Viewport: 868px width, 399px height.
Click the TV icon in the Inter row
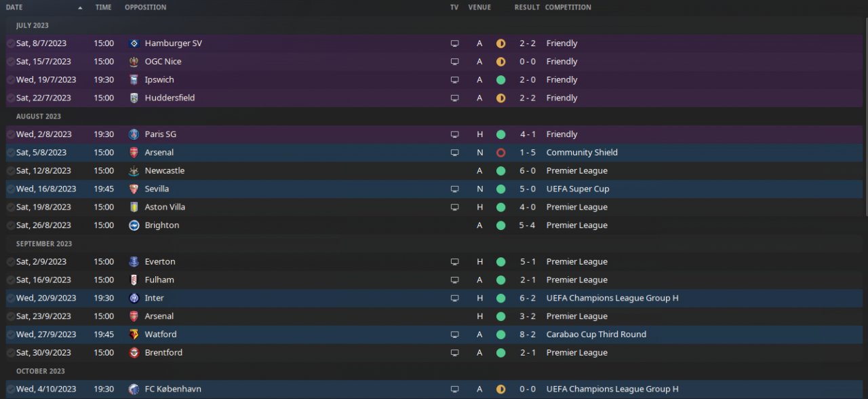pos(454,299)
